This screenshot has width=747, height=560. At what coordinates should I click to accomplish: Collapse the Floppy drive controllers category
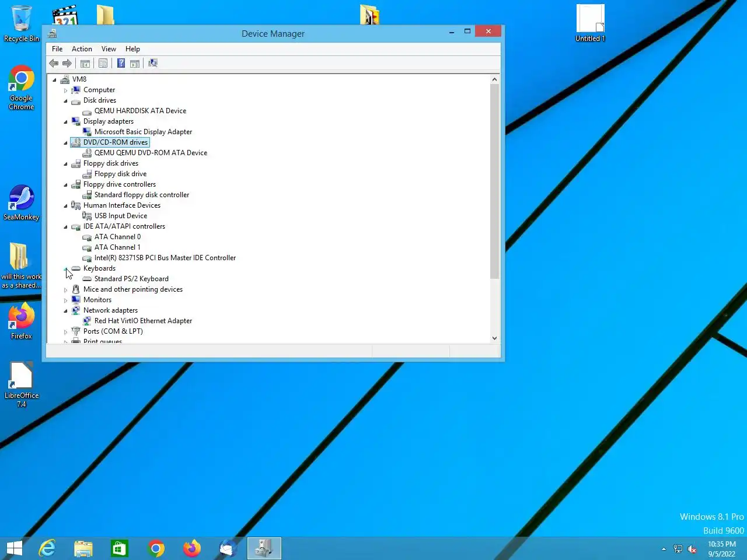click(x=65, y=185)
